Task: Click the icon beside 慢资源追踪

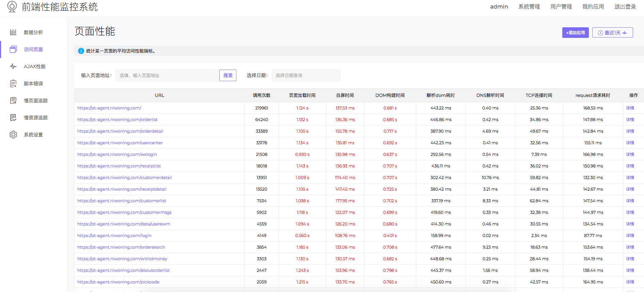Action: [13, 117]
